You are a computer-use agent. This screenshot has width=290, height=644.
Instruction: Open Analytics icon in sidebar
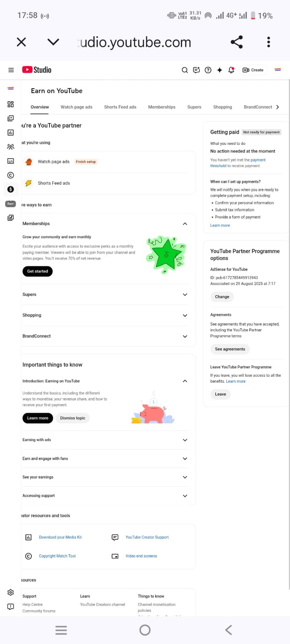tap(10, 132)
